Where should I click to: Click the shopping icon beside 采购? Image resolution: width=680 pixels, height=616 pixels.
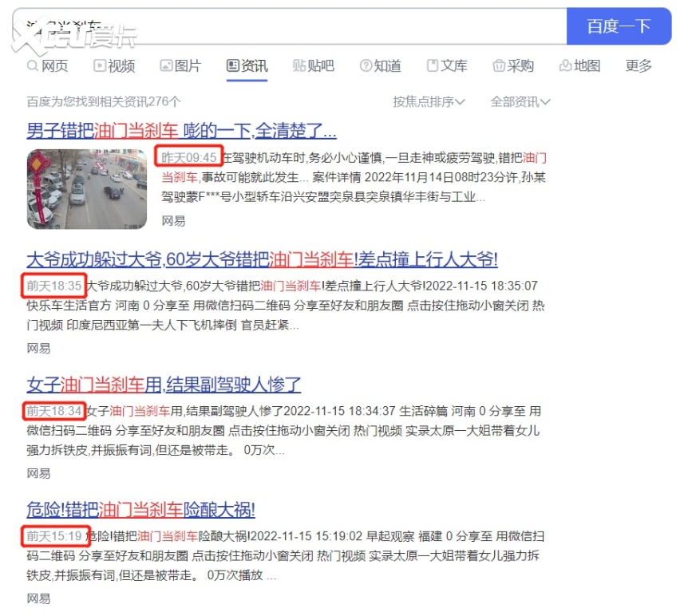coord(499,66)
